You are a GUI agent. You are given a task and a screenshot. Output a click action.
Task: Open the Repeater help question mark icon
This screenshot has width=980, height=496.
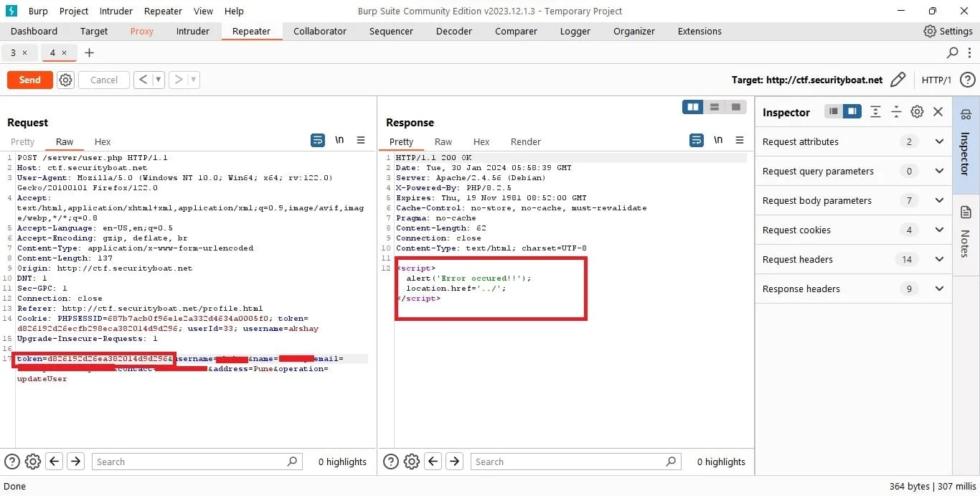tap(968, 80)
